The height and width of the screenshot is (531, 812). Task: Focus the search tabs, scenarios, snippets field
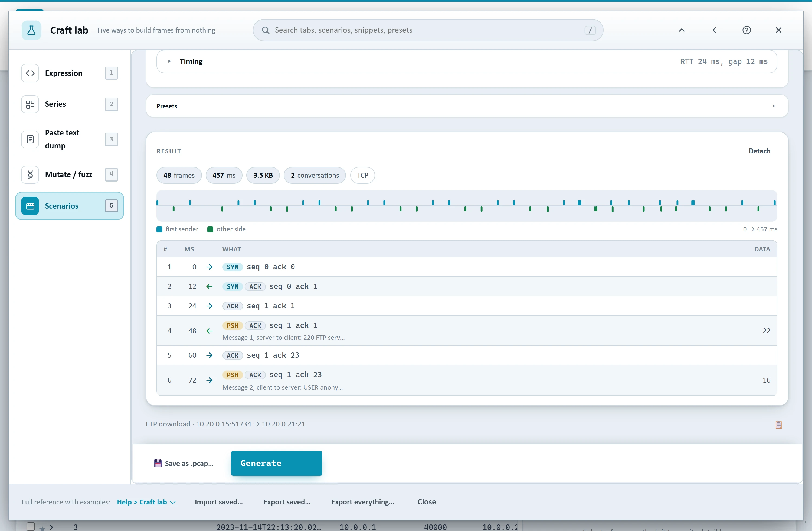pos(428,30)
